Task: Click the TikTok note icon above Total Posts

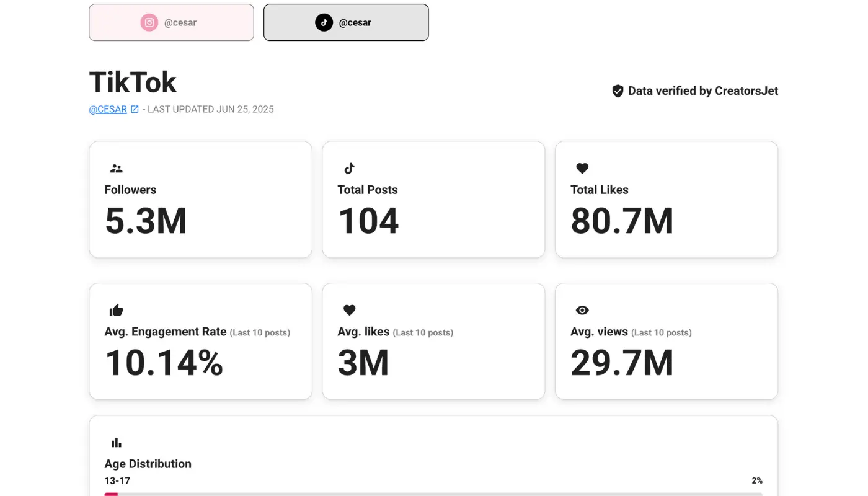Action: click(350, 168)
